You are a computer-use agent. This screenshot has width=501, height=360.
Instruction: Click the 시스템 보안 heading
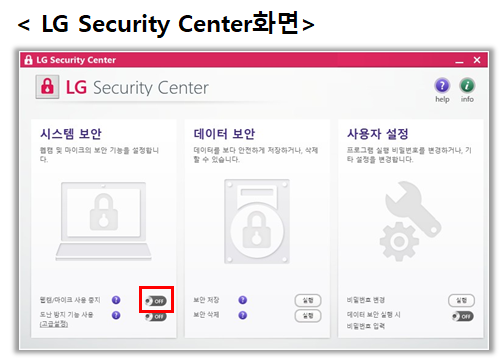(x=71, y=134)
